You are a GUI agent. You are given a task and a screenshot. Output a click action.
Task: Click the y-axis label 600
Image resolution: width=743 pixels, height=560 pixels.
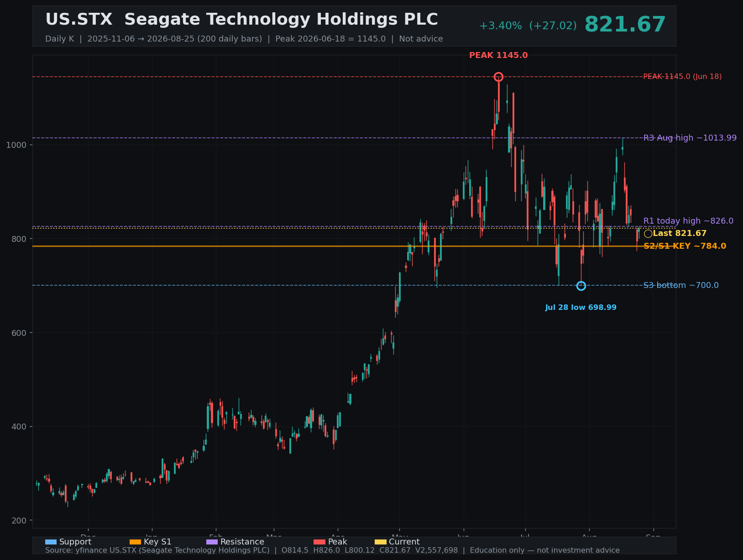[19, 333]
